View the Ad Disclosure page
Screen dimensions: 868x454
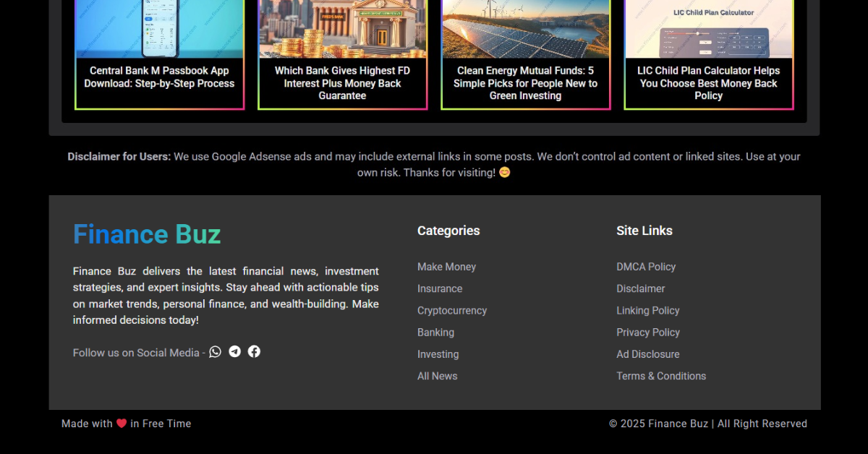click(647, 354)
